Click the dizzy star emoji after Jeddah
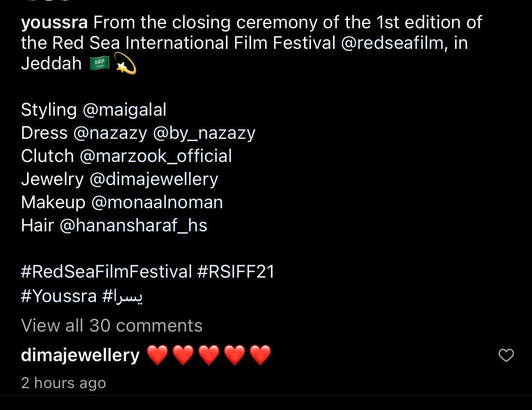 point(126,65)
